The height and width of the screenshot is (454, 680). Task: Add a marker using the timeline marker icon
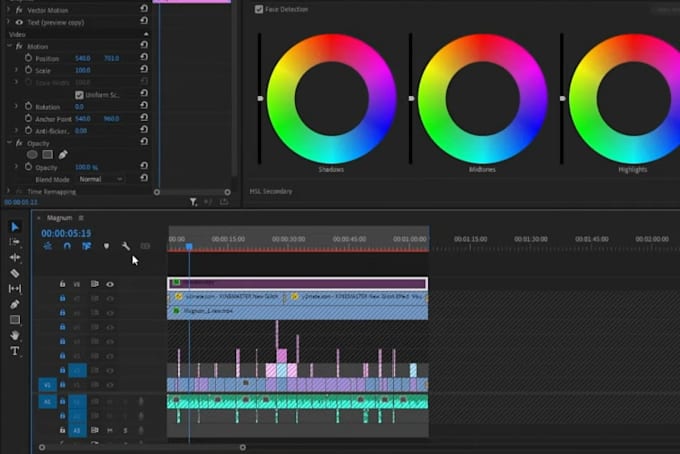tap(106, 246)
